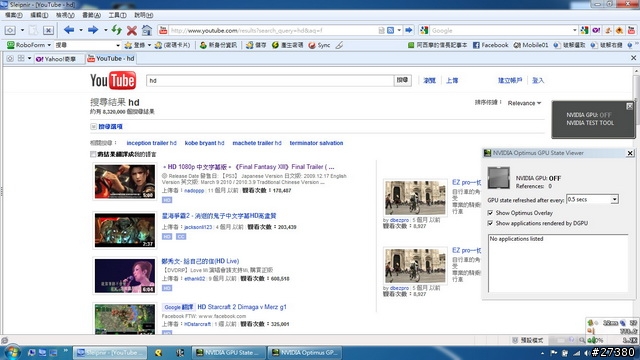Click GPU chip icon in Optimus State Viewer
640x360 pixels.
point(499,178)
